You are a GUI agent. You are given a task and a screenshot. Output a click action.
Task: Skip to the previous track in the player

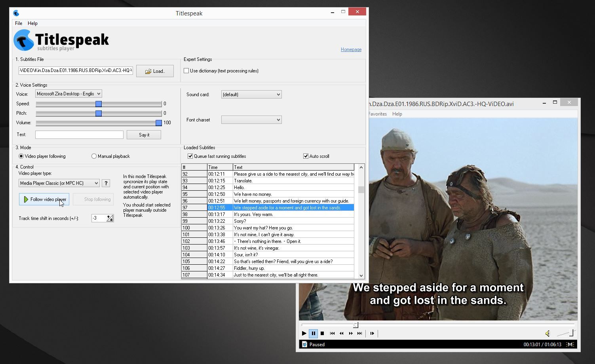332,334
